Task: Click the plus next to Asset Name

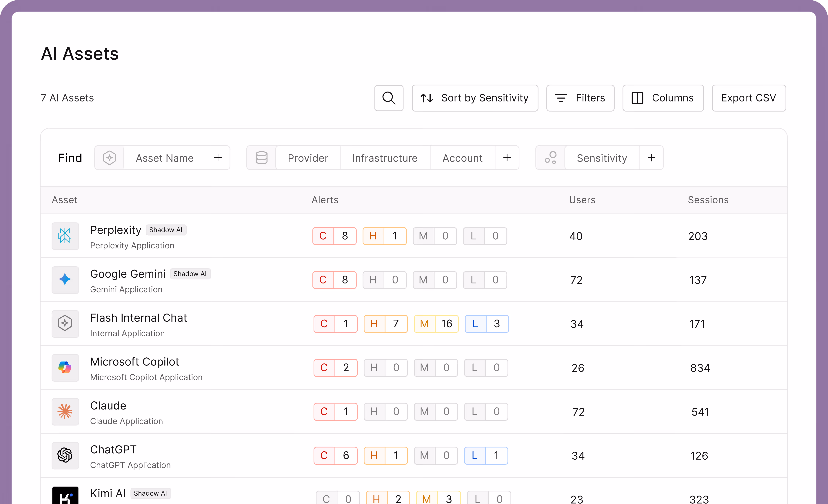Action: coord(218,158)
